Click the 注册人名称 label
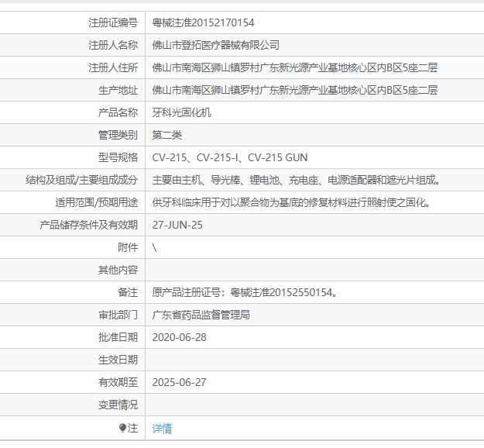The height and width of the screenshot is (448, 484). (x=113, y=45)
